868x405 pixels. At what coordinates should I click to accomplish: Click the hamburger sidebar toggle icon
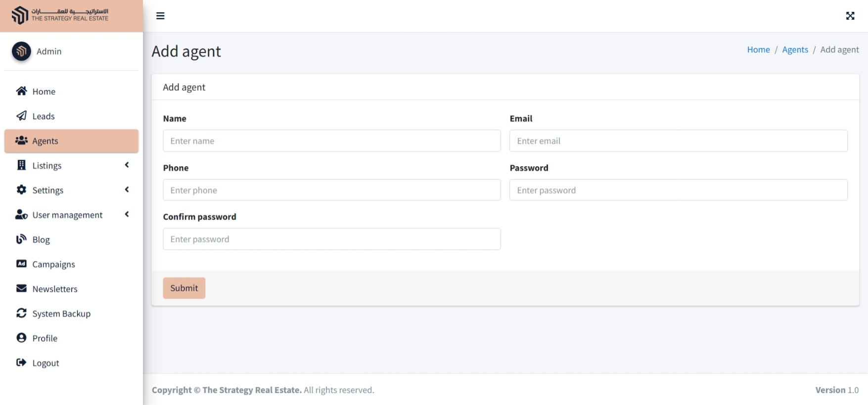coord(160,16)
